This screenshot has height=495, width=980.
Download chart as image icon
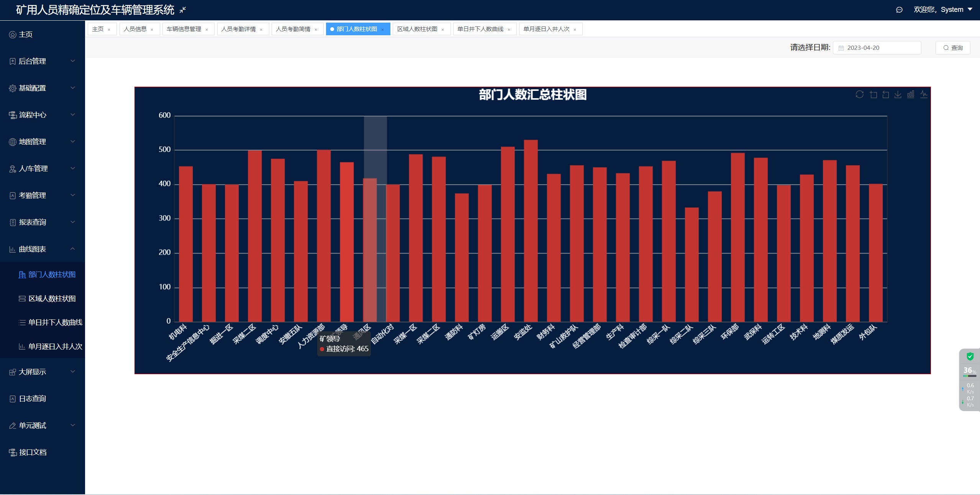coord(898,94)
